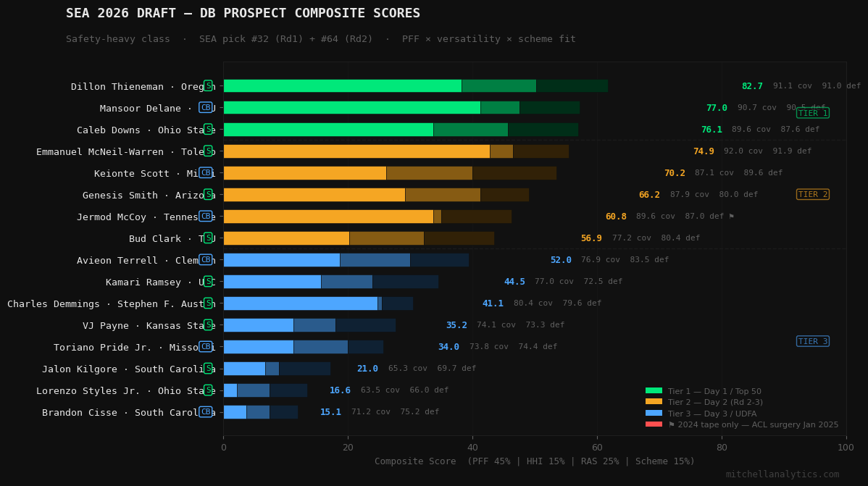The image size is (868, 486).
Task: Click the composite score 60.8
Action: pos(616,217)
